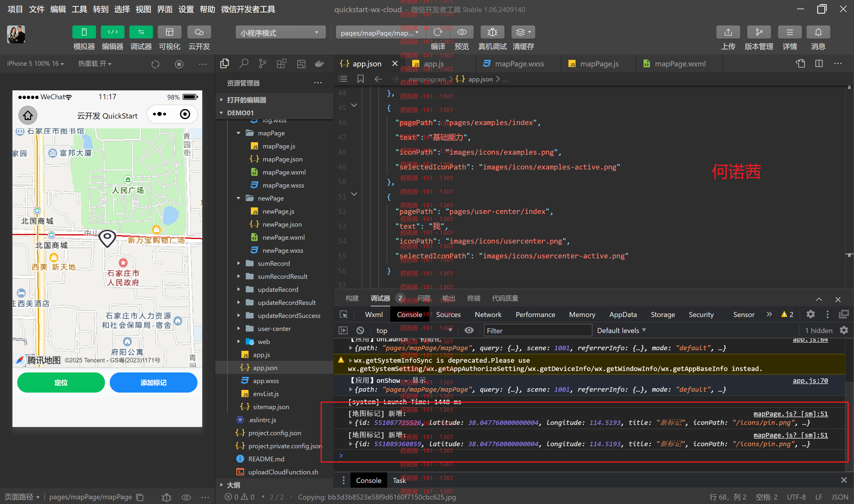Tap the capsule close circle icon
The image size is (854, 504).
tap(185, 114)
